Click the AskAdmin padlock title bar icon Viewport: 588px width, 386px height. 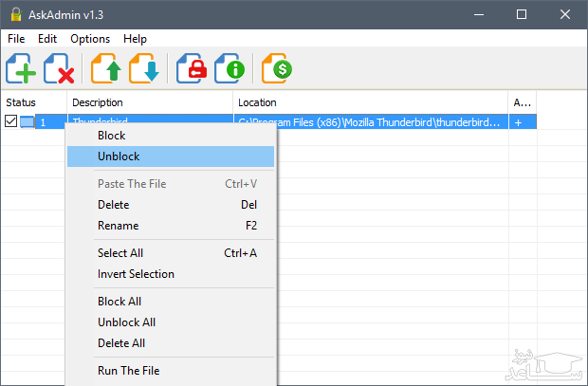(x=13, y=14)
